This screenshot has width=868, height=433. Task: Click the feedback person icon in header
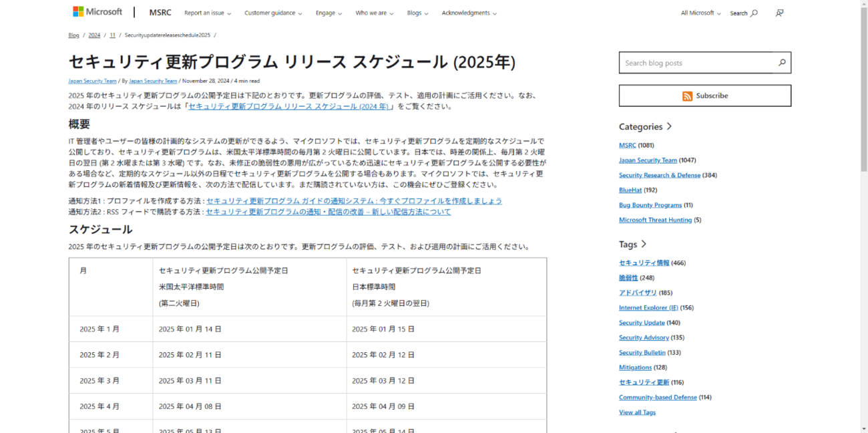[779, 13]
